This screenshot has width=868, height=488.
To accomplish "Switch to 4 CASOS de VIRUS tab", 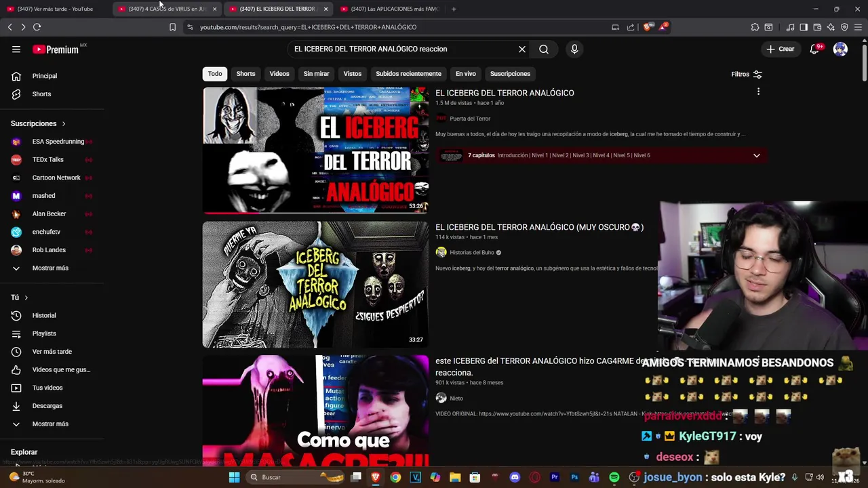I will point(166,9).
